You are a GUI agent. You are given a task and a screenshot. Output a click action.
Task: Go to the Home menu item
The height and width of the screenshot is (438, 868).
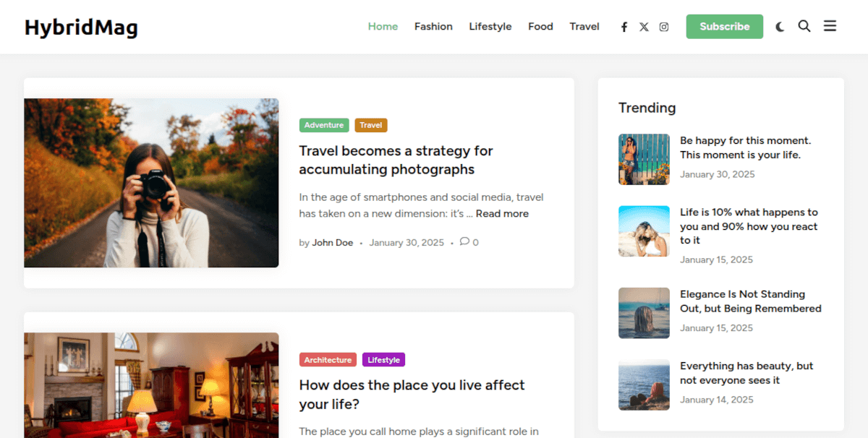point(383,27)
